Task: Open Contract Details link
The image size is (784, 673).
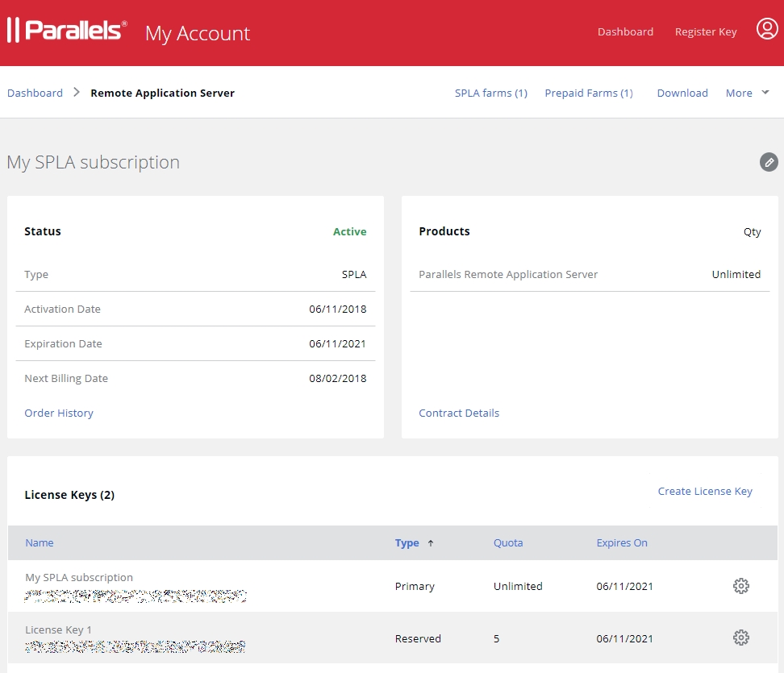Action: (459, 413)
